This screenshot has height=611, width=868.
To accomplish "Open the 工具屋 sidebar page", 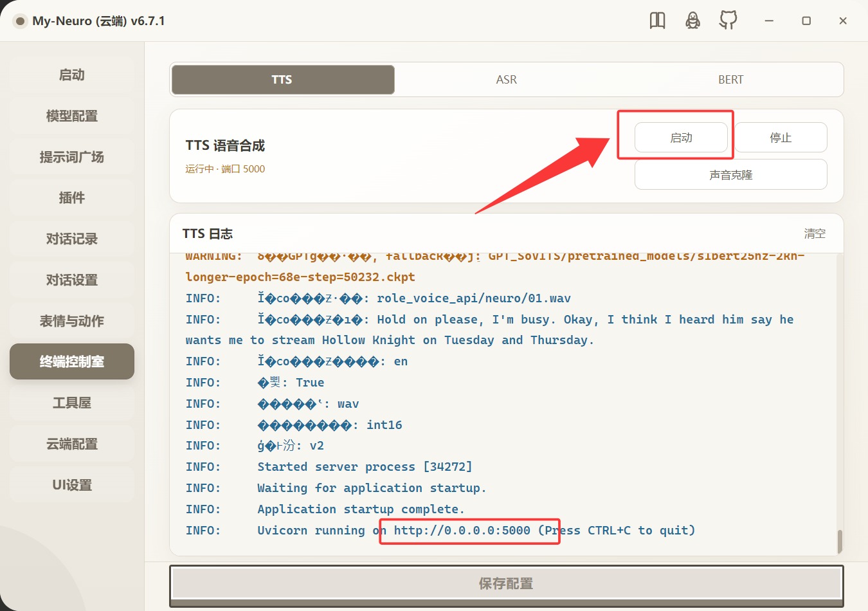I will (x=72, y=403).
